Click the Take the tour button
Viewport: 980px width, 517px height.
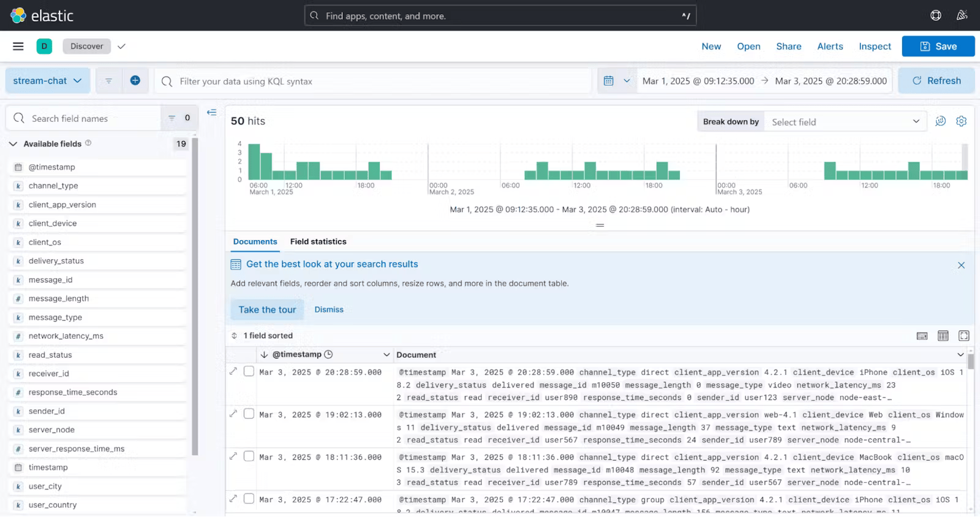click(x=267, y=309)
